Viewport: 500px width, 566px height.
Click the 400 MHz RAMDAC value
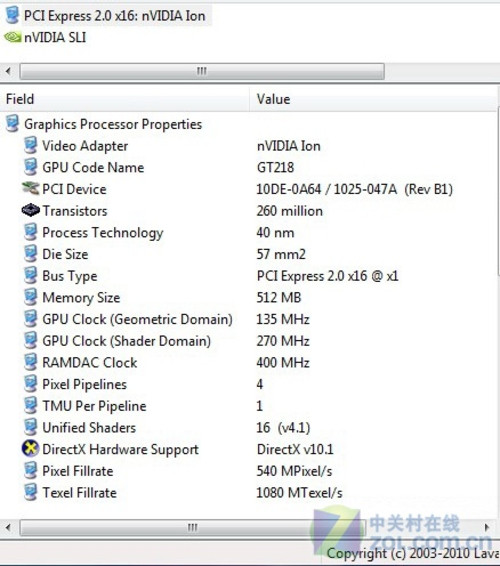click(283, 362)
